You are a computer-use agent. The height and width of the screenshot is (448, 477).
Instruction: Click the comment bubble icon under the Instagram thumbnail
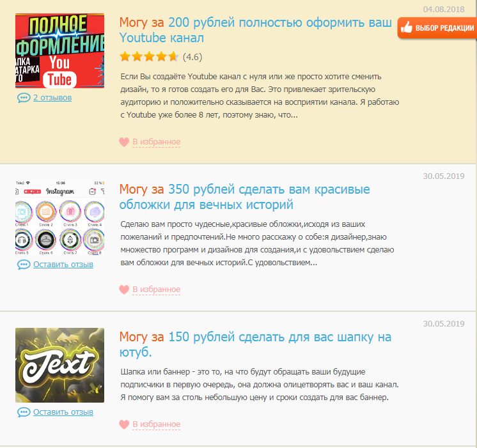(x=24, y=265)
